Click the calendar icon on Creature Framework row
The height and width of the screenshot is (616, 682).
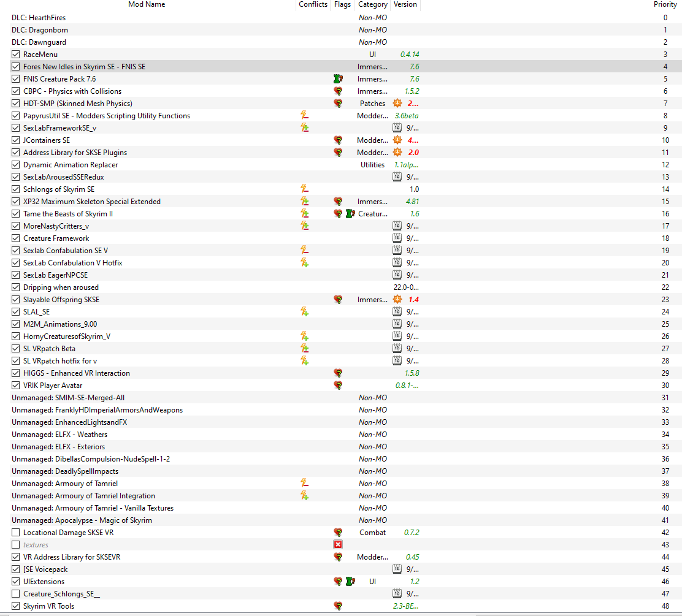[397, 238]
